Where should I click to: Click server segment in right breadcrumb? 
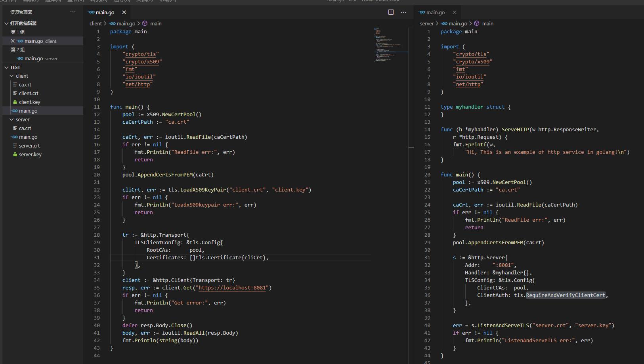427,23
